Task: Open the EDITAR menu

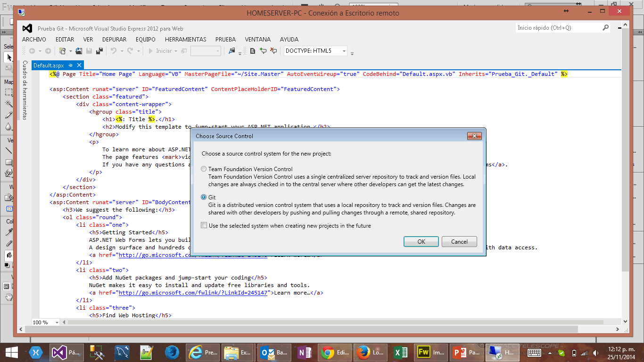Action: [x=65, y=40]
